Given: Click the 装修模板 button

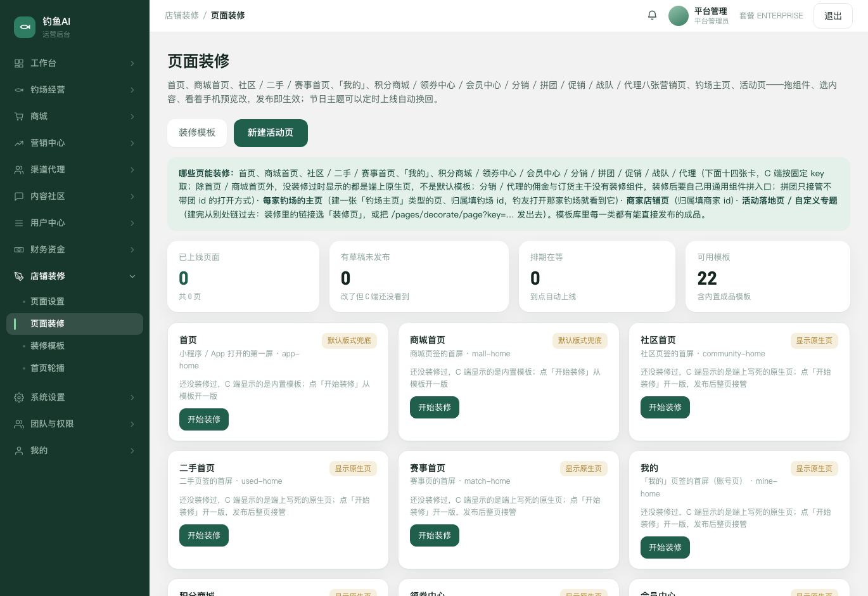Looking at the screenshot, I should pos(197,133).
